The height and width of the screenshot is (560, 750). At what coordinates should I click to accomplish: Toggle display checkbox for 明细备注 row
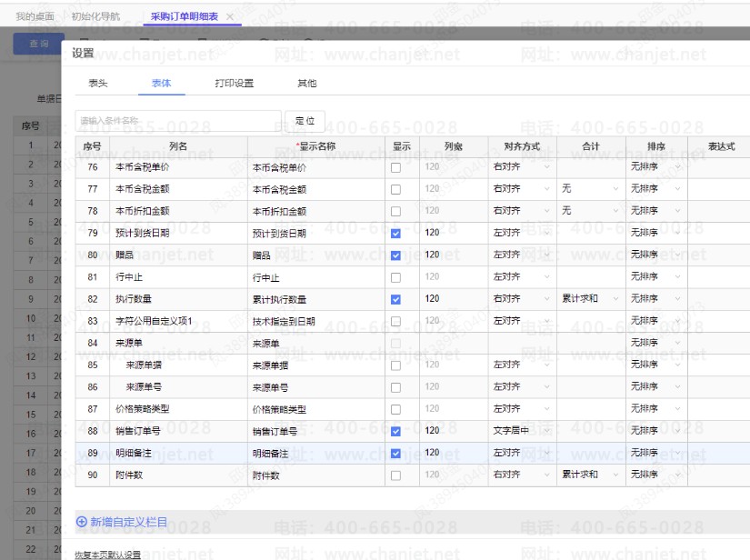(395, 453)
